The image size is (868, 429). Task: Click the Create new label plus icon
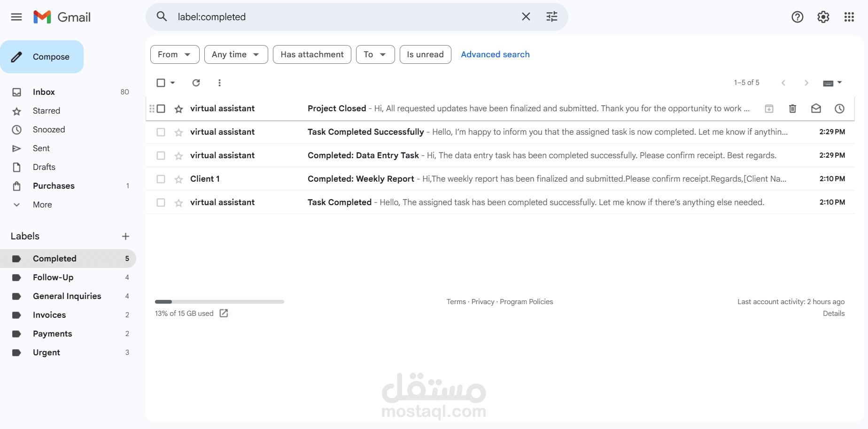[125, 236]
